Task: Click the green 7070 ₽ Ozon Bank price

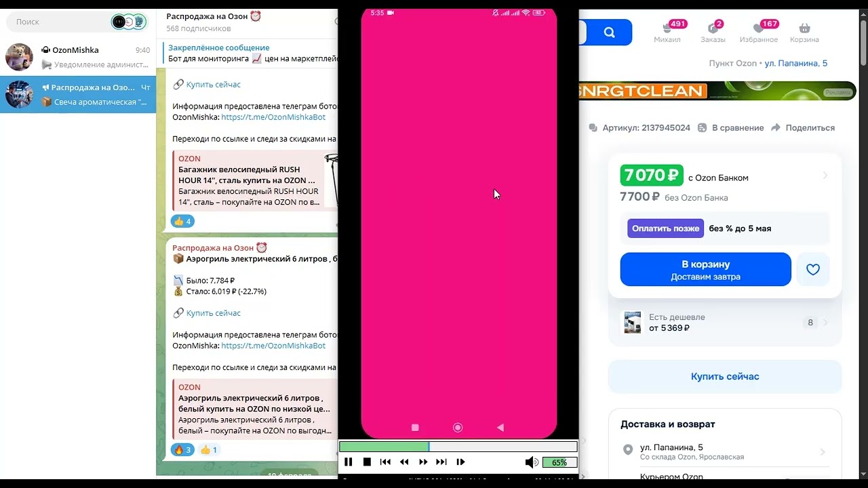Action: [x=651, y=176]
